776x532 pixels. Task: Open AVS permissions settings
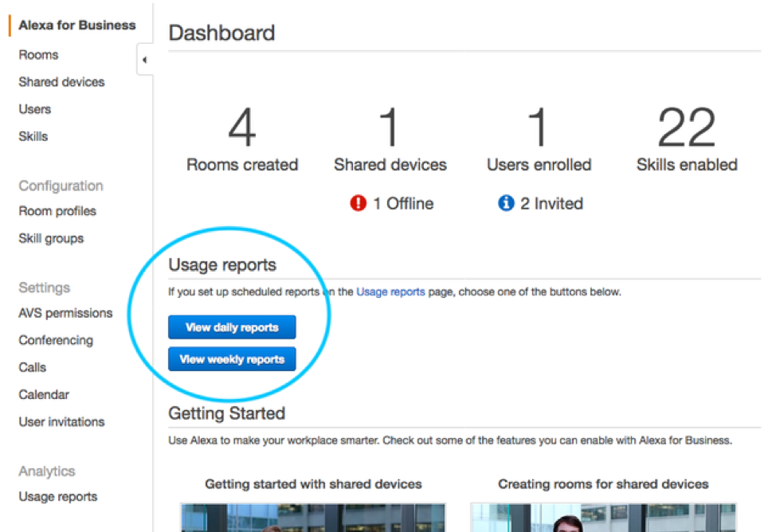coord(65,313)
